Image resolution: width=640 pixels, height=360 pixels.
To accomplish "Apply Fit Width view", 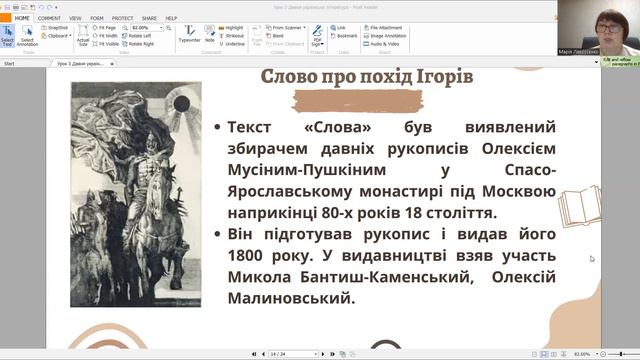I will [105, 36].
